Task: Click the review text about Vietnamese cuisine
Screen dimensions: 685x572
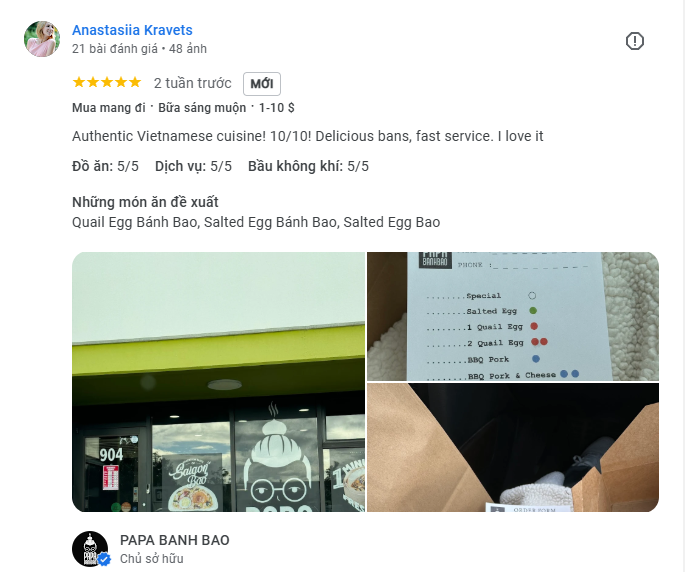Action: coord(308,136)
